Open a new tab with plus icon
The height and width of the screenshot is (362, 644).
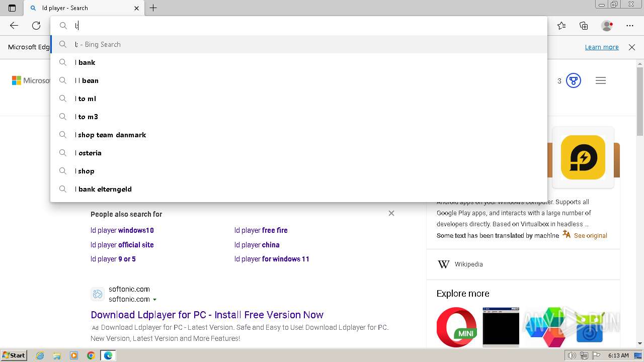click(x=153, y=8)
